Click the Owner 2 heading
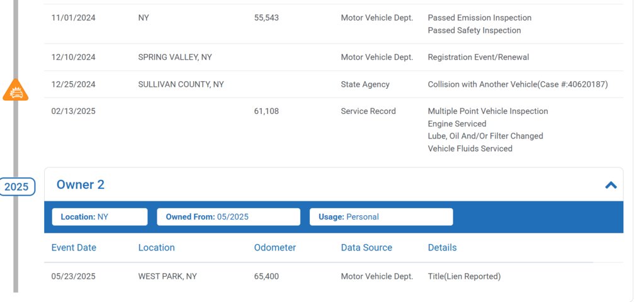 81,184
